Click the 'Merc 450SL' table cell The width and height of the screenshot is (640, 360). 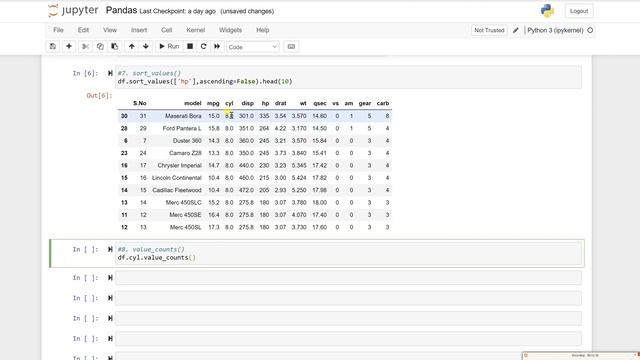(186, 227)
